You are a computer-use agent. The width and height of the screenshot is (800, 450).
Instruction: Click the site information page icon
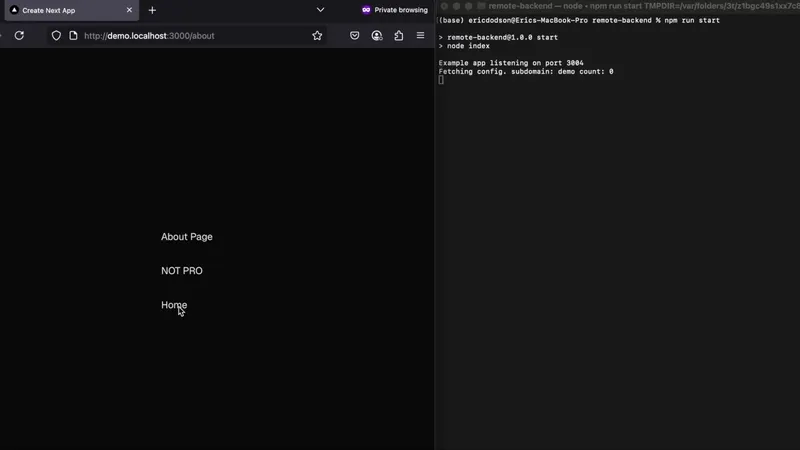[x=73, y=36]
